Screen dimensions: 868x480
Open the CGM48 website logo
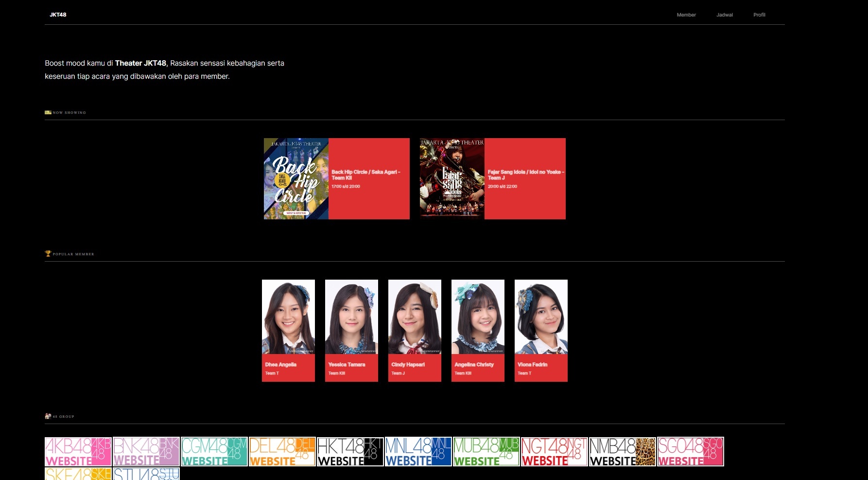[x=214, y=452]
